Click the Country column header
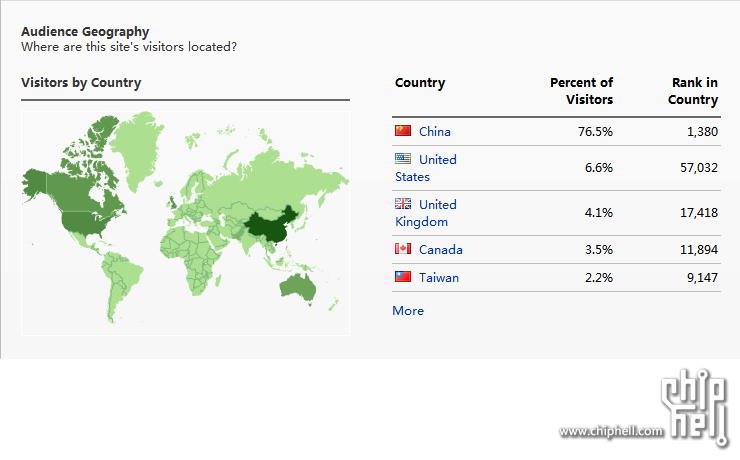The height and width of the screenshot is (460, 740). pyautogui.click(x=420, y=83)
